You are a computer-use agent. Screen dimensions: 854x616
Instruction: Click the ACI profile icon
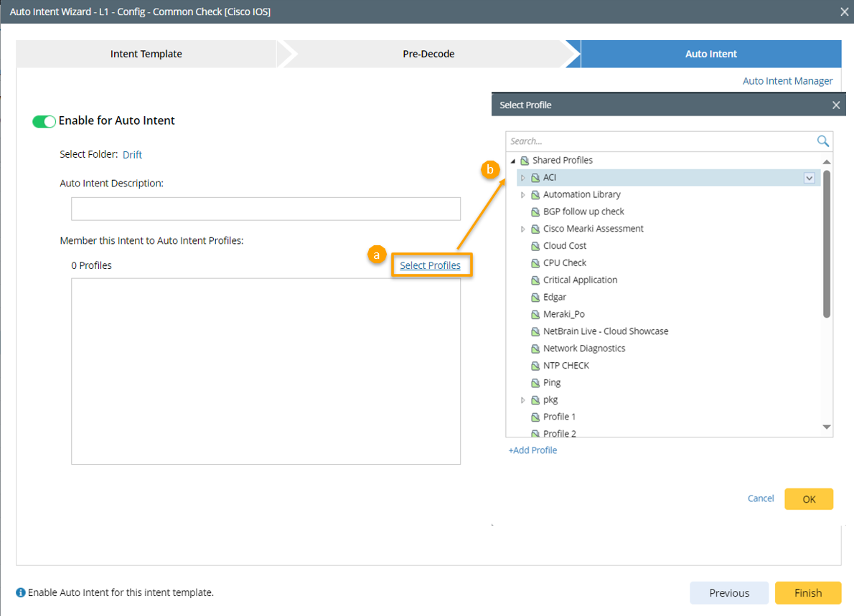(535, 177)
